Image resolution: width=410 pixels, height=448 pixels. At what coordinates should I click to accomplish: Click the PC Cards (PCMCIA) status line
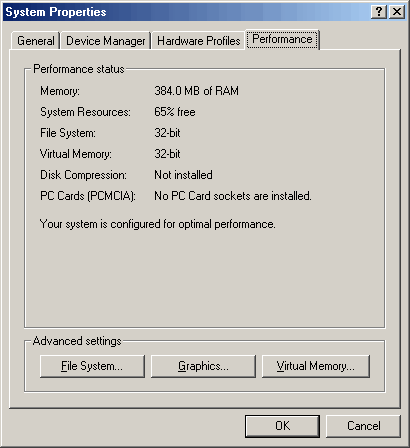(x=176, y=196)
